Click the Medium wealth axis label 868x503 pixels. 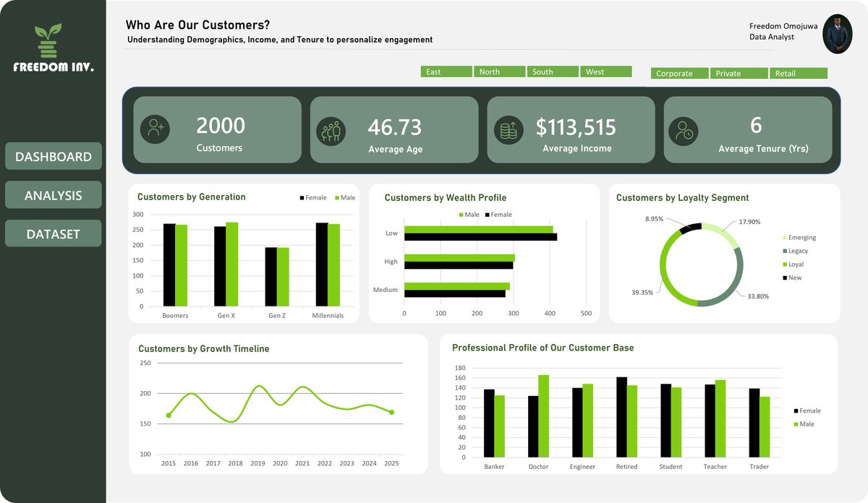386,290
